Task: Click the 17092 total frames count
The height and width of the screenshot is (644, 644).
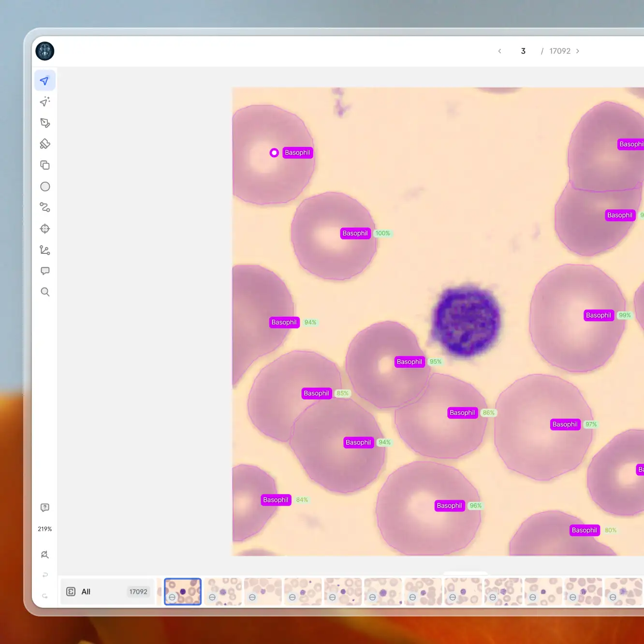Action: [560, 51]
